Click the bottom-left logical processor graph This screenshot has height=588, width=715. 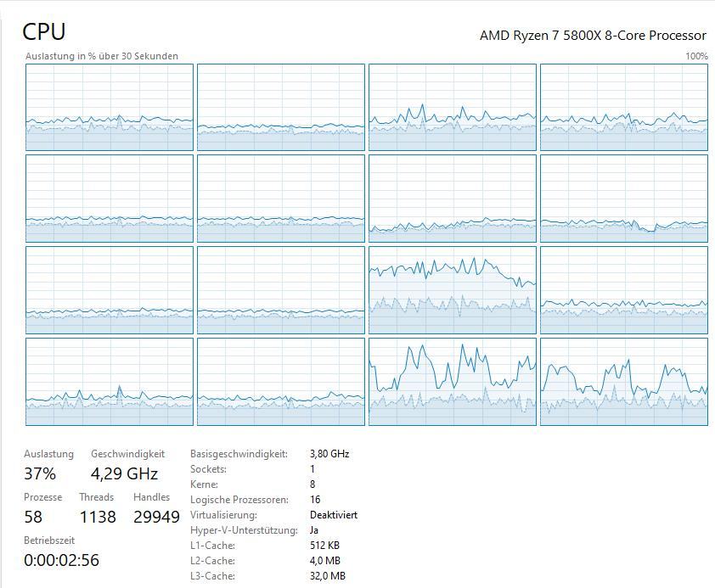point(110,381)
